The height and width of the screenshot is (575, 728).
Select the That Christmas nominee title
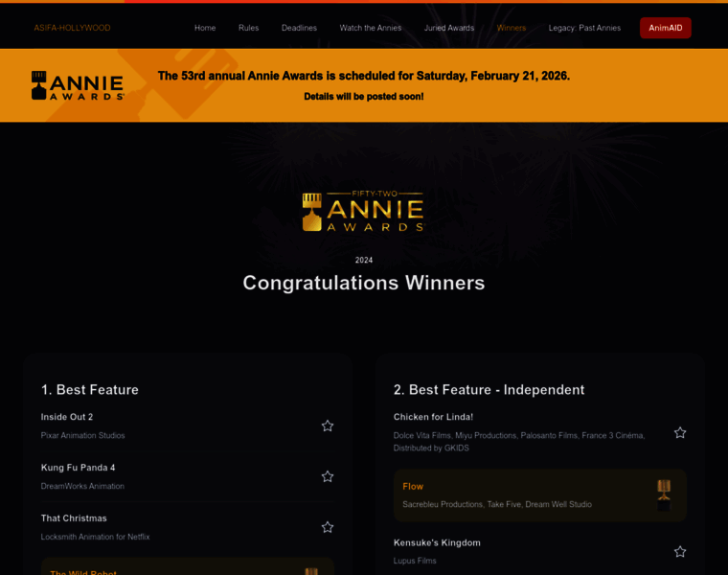click(74, 518)
